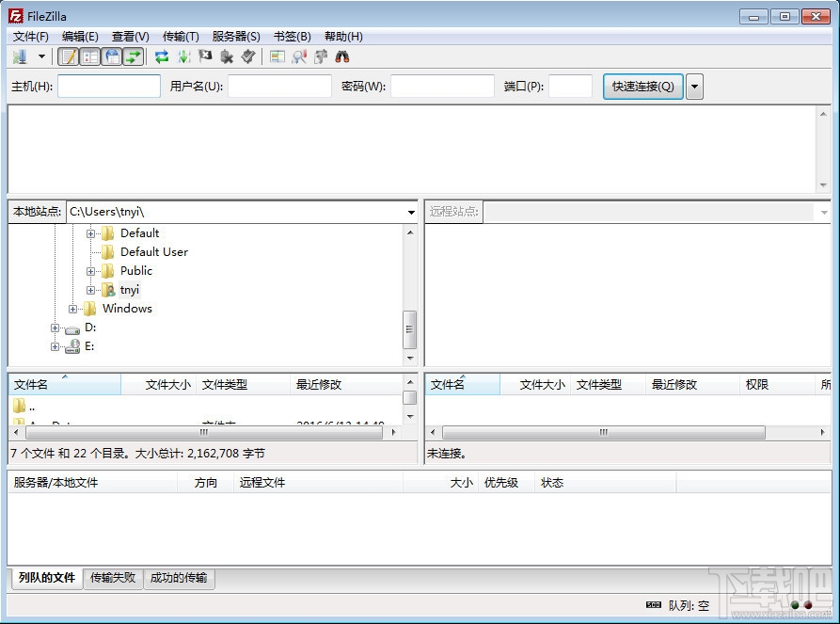Click the speed limit status bar icon

coord(654,604)
